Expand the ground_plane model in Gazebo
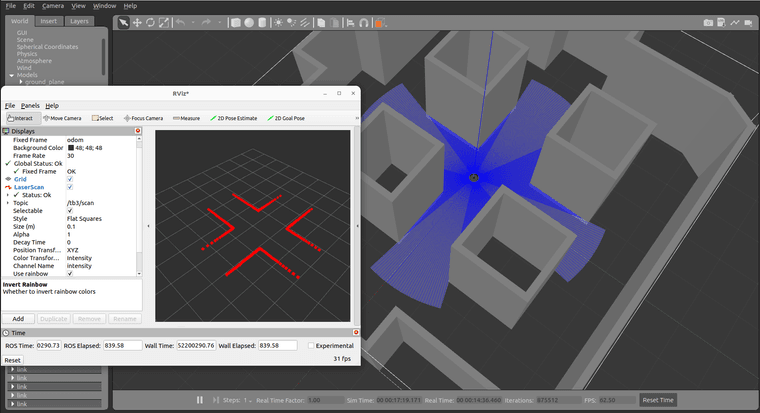The image size is (760, 413). 21,82
